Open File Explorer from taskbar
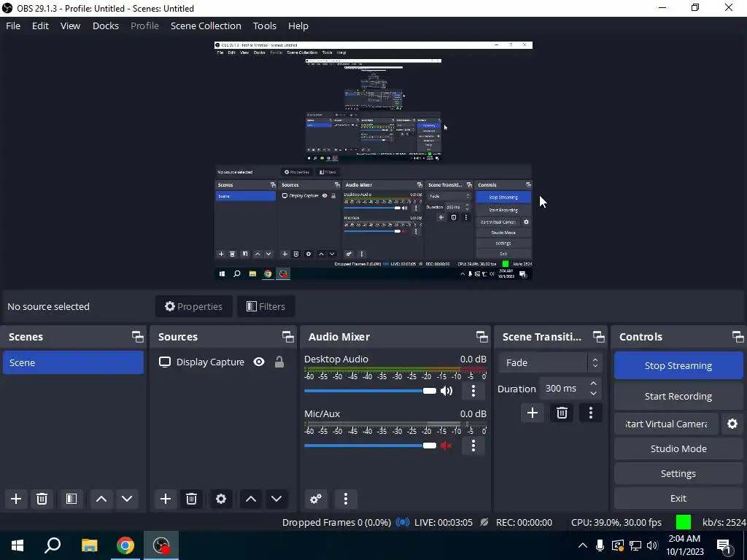747x560 pixels. click(x=89, y=545)
